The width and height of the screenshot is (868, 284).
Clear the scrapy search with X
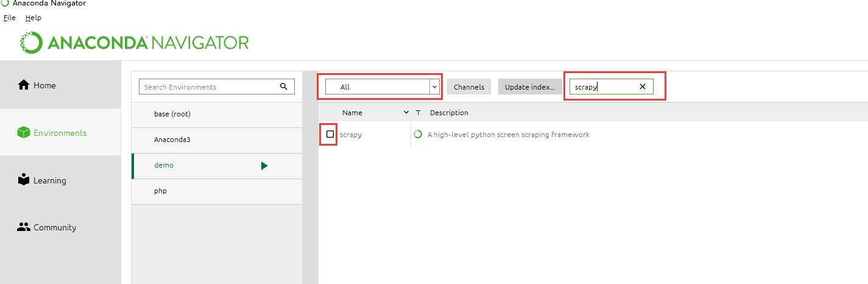[642, 87]
